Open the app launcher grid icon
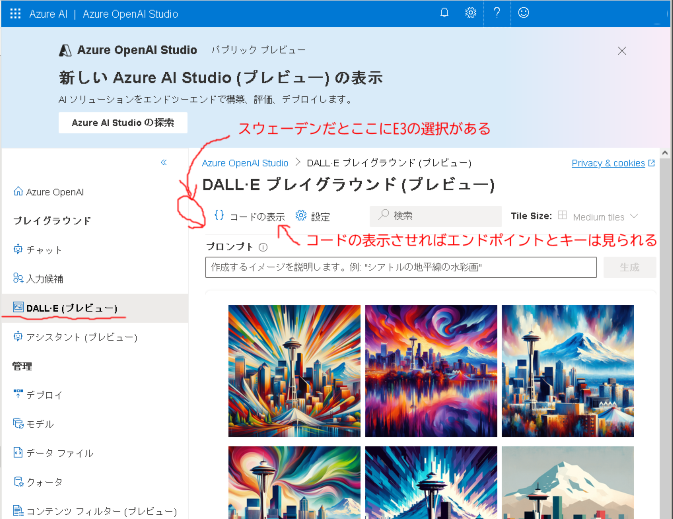 [15, 14]
